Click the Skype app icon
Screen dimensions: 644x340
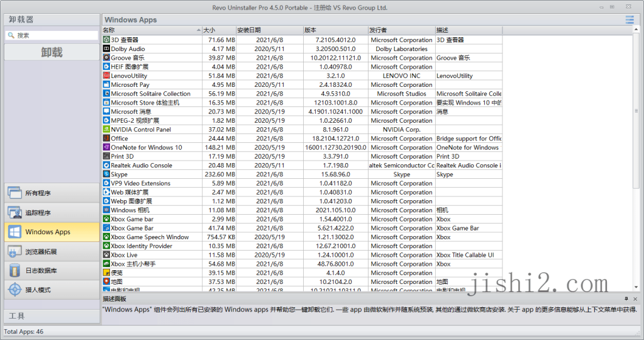pos(106,174)
